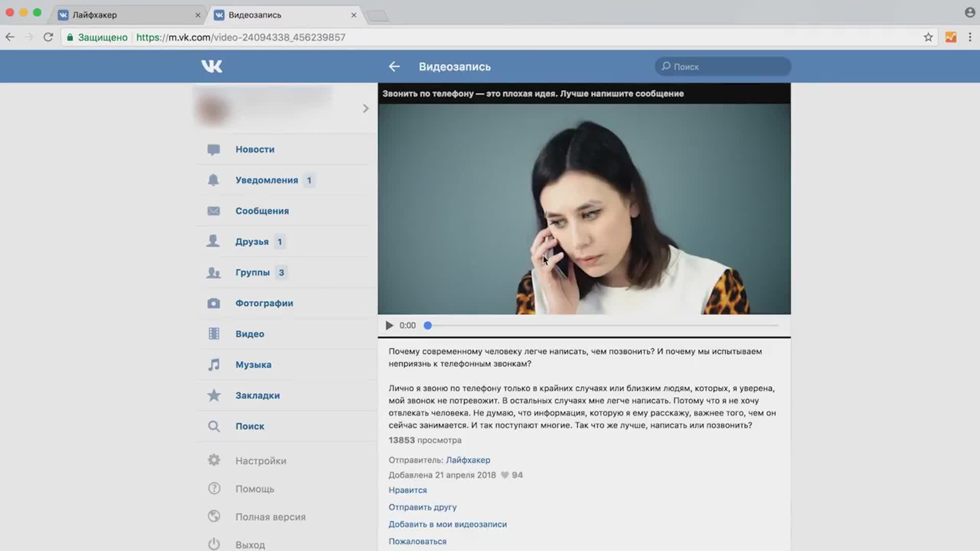Viewport: 980px width, 551px height.
Task: Click the Уведомления counter badge 1
Action: pos(309,180)
